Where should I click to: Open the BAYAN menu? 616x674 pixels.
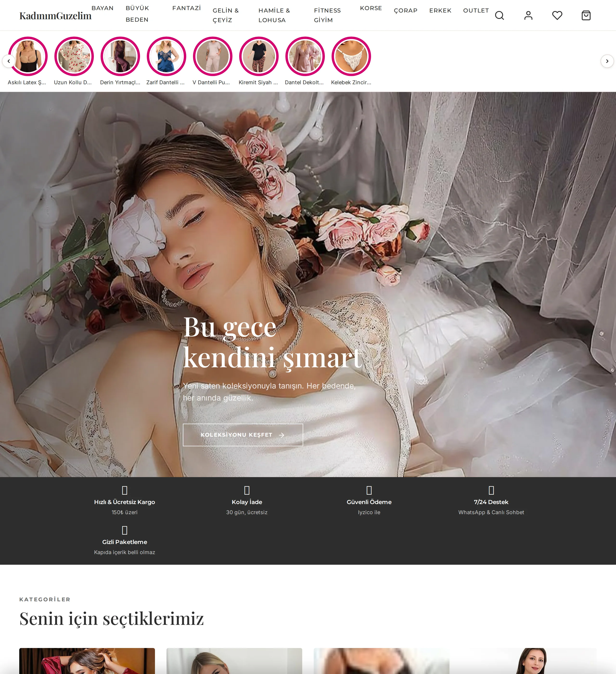tap(103, 8)
